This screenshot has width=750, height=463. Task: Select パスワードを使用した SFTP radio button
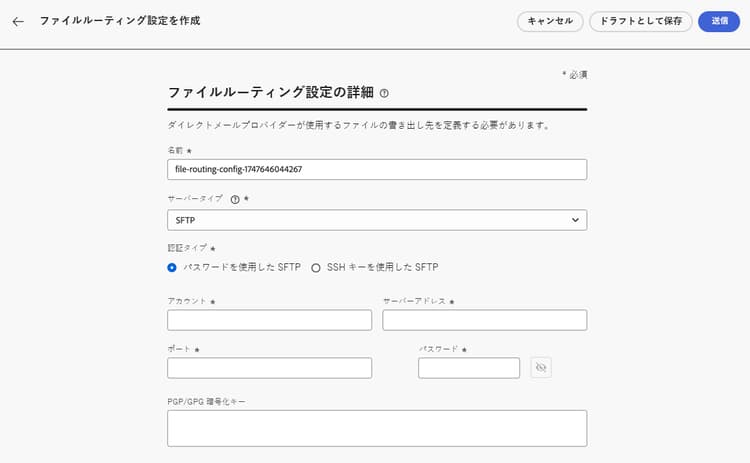[x=173, y=267]
